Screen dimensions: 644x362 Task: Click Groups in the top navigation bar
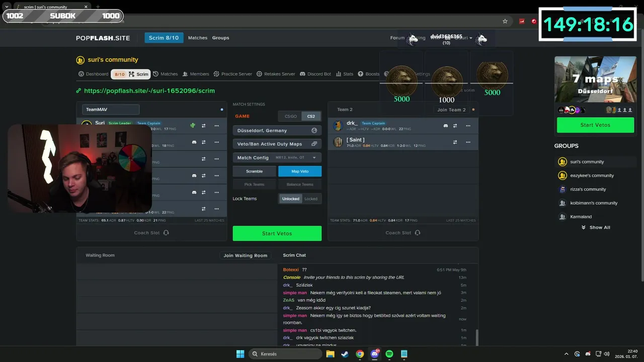tap(220, 38)
